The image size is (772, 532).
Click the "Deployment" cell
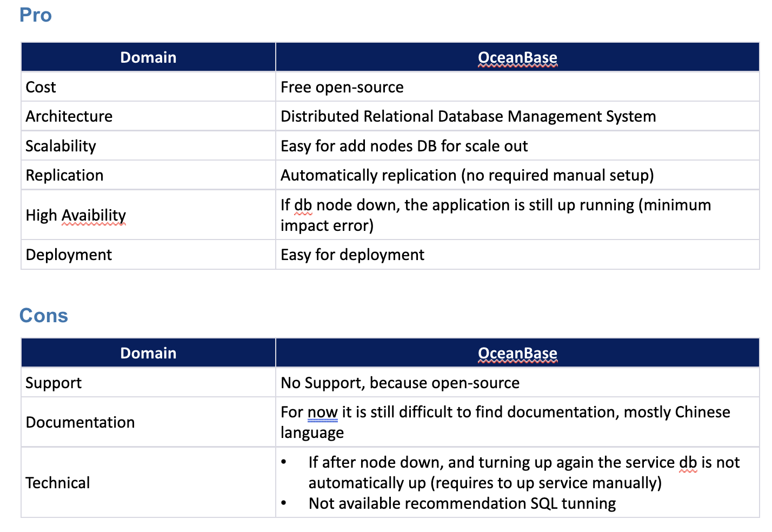pos(68,254)
